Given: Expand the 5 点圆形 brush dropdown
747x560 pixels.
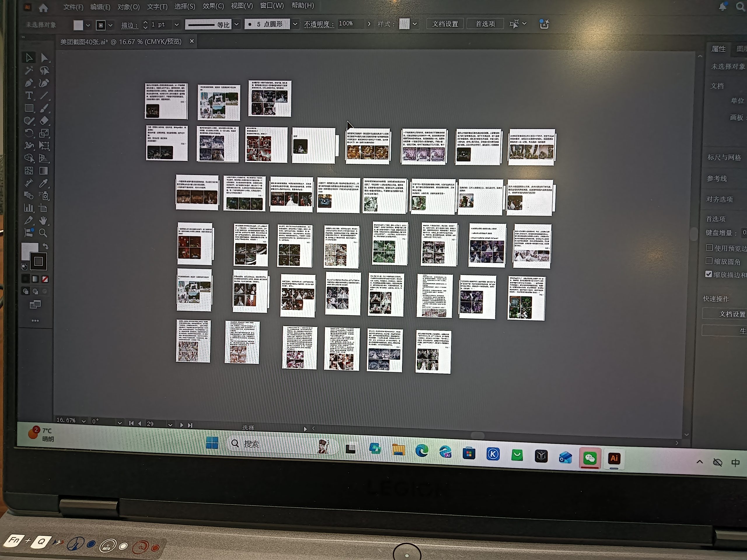Looking at the screenshot, I should [x=295, y=24].
